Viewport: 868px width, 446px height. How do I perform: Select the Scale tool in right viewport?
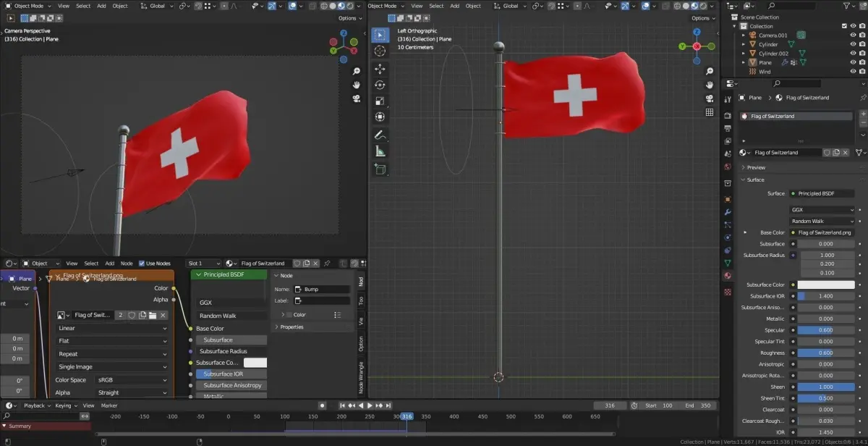380,101
